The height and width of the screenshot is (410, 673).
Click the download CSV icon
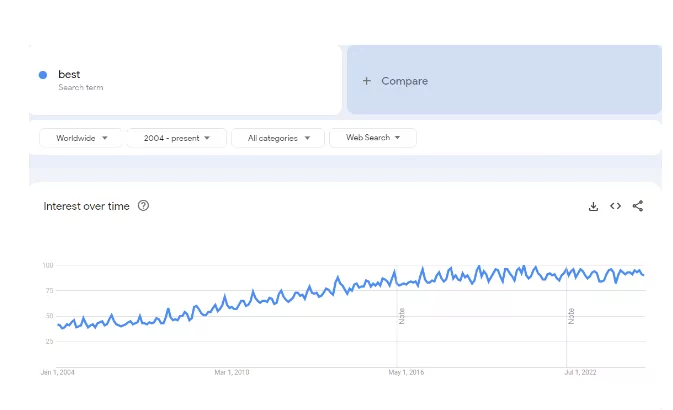[x=593, y=206]
